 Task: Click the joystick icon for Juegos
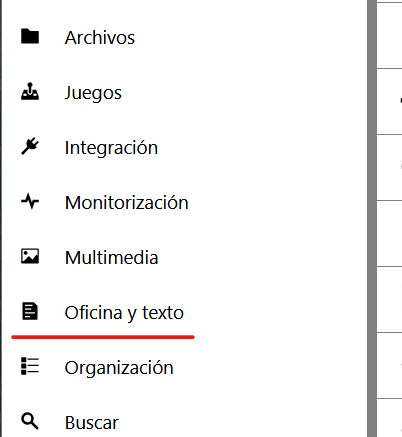[30, 91]
